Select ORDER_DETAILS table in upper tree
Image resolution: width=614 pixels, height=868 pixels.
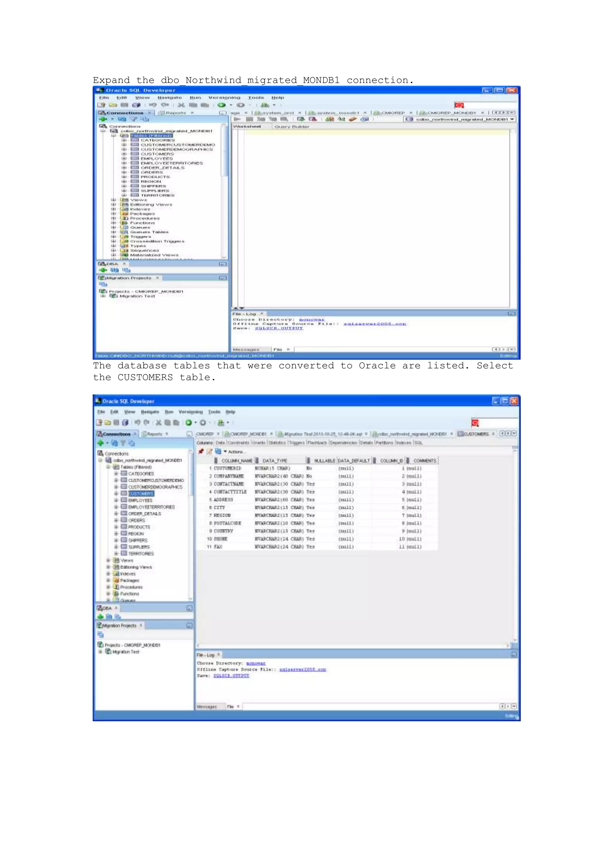pyautogui.click(x=162, y=168)
